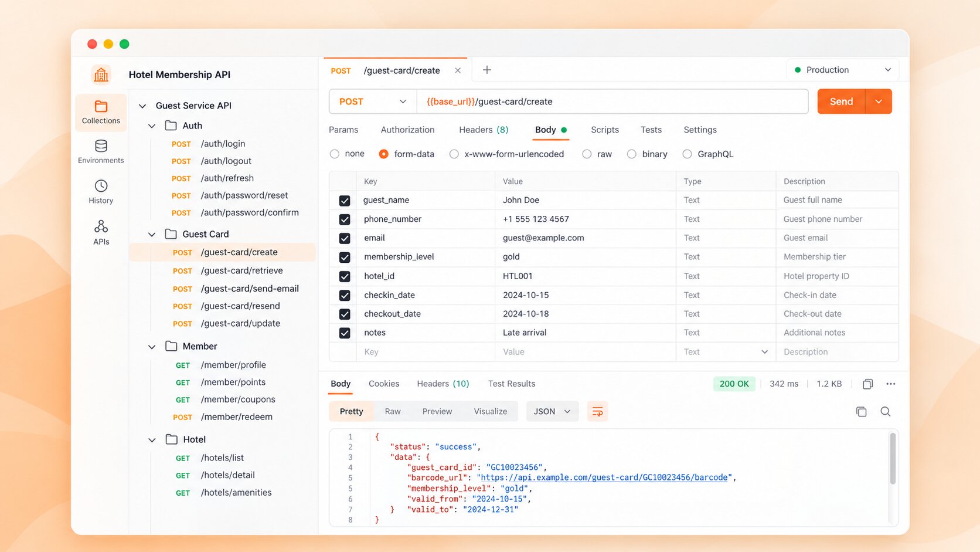Open the POST method dropdown
This screenshot has height=552, width=980.
pos(373,101)
